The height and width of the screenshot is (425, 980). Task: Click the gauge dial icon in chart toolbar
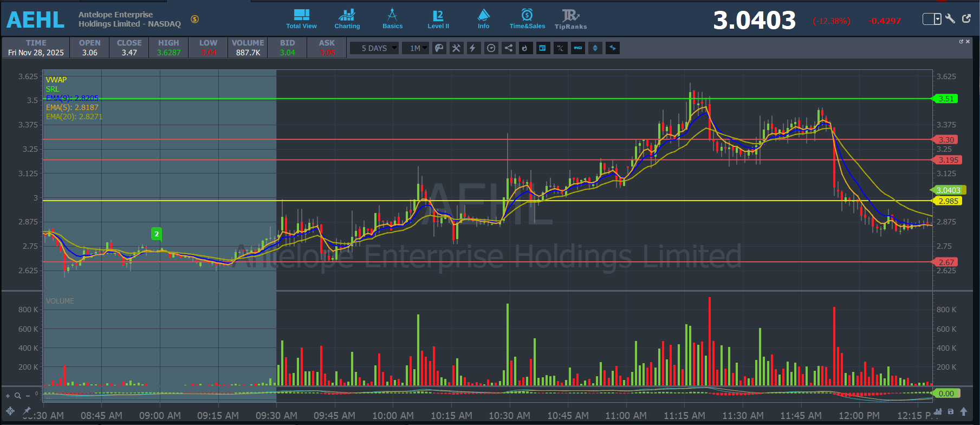[x=491, y=48]
